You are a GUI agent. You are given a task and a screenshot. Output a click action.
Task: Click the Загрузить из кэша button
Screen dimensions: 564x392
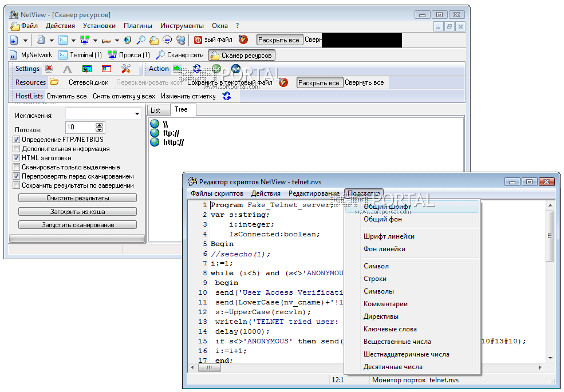pyautogui.click(x=78, y=212)
